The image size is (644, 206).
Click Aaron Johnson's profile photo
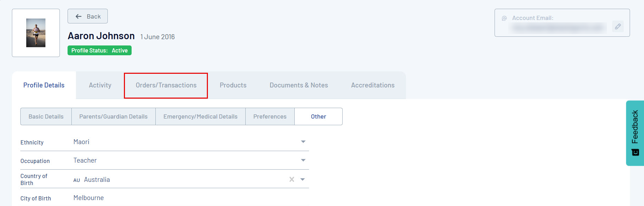(x=36, y=33)
